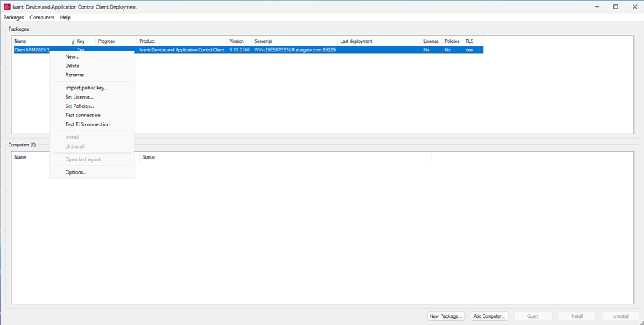Click the Version column header
Image resolution: width=644 pixels, height=325 pixels.
239,41
